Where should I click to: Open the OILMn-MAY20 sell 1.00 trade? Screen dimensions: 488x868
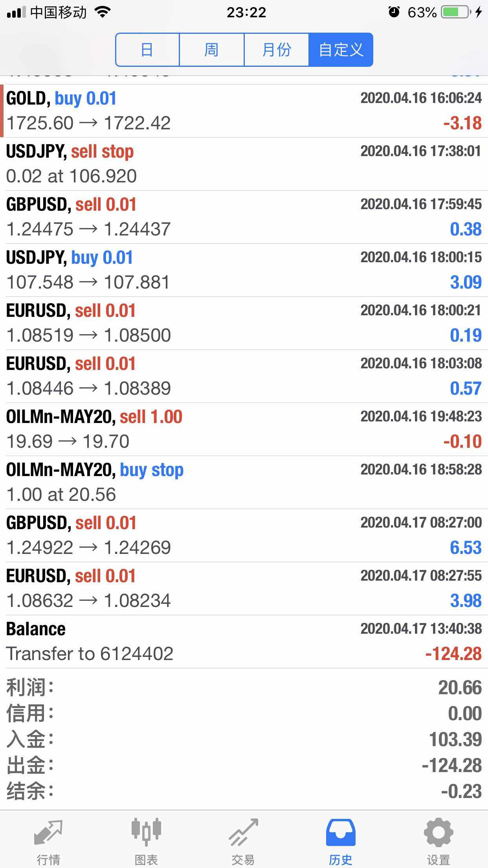(244, 429)
